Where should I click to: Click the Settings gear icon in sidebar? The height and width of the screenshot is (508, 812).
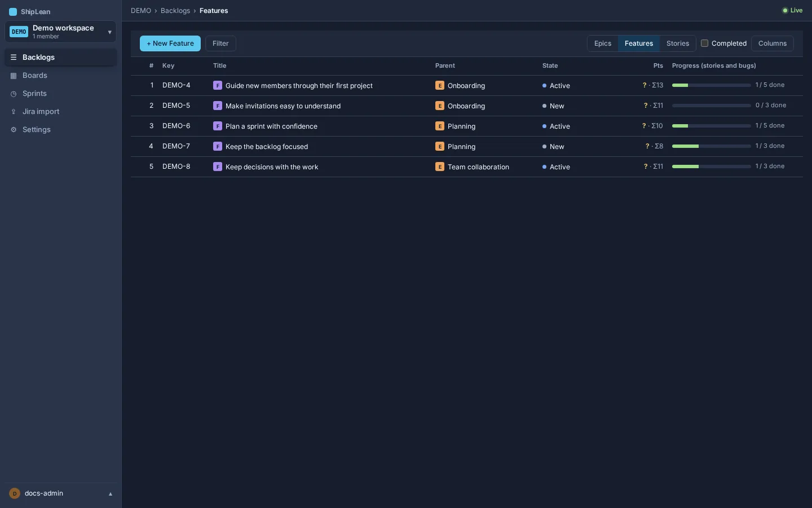14,130
